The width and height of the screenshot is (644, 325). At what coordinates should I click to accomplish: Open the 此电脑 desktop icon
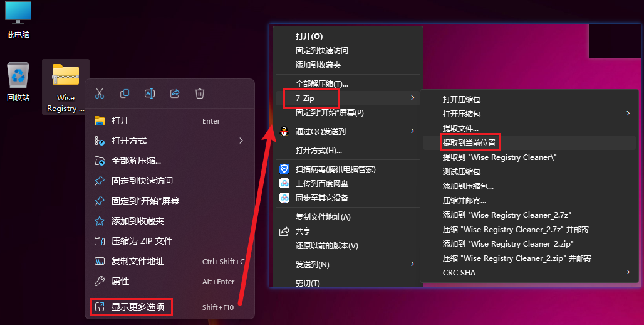pyautogui.click(x=18, y=19)
